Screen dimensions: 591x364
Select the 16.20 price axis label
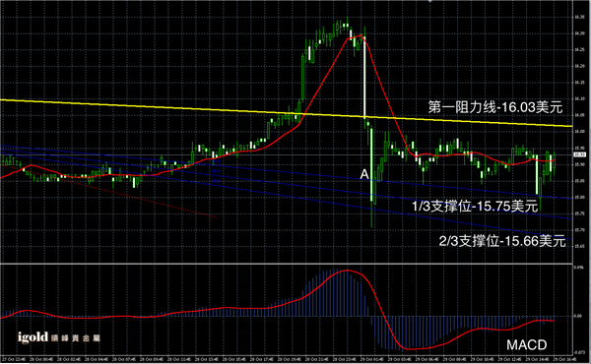coord(579,66)
